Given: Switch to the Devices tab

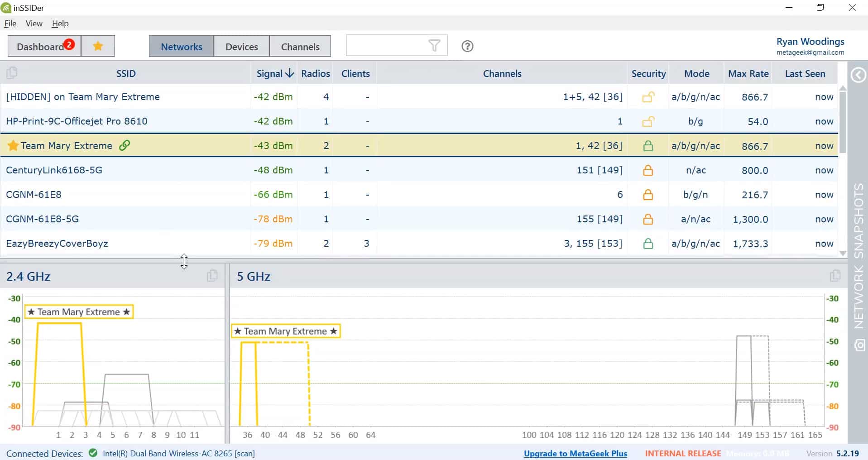Looking at the screenshot, I should [x=242, y=47].
